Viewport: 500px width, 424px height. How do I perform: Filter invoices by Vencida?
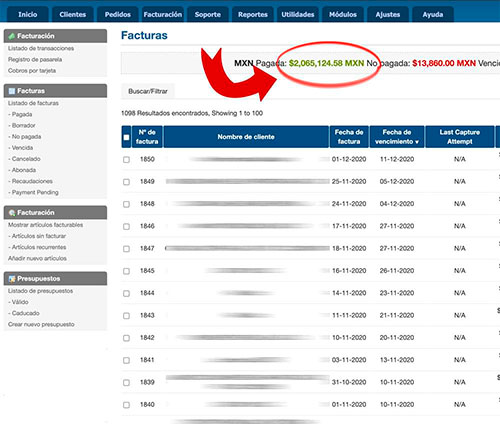[21, 148]
